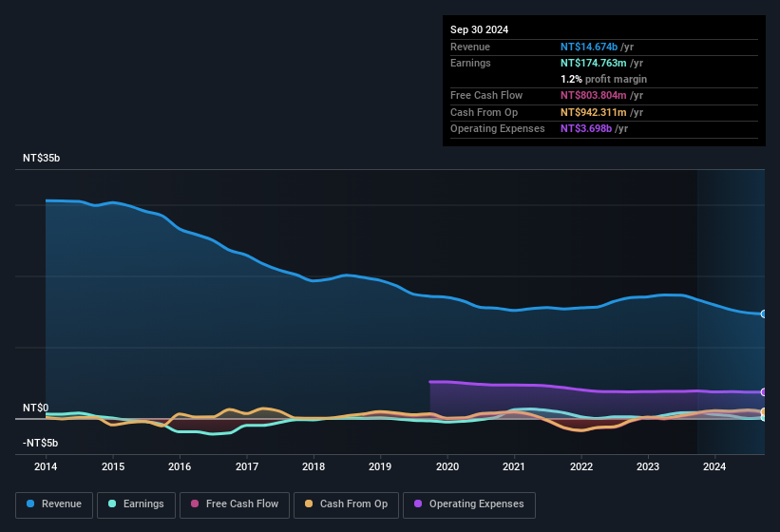
Task: Select the 2018 x-axis label
Action: [314, 466]
